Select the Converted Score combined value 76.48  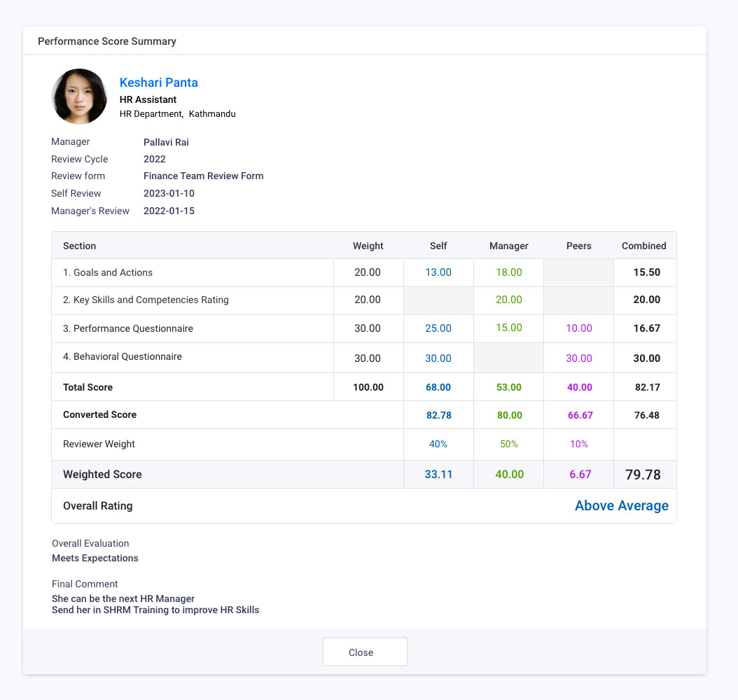coord(644,414)
